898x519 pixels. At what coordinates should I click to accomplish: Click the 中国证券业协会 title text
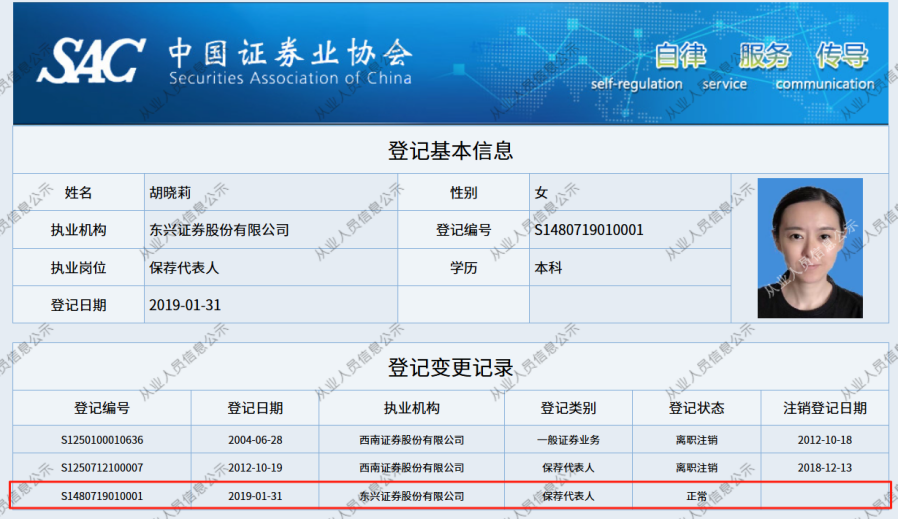click(289, 52)
